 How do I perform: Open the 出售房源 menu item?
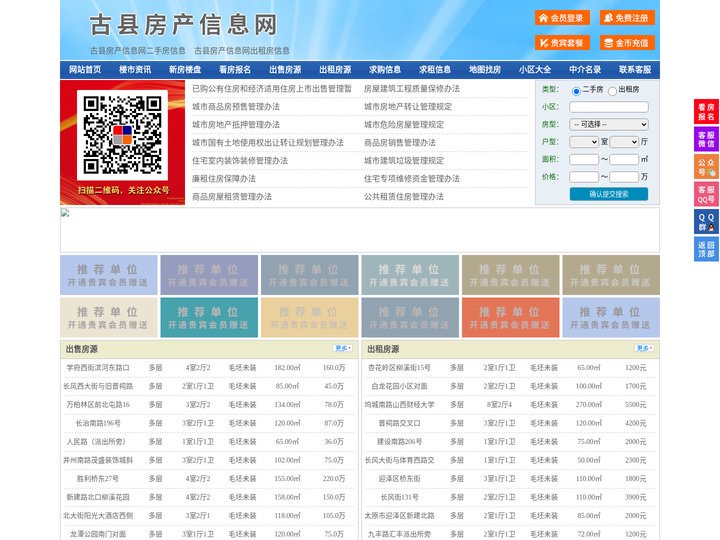[x=285, y=70]
